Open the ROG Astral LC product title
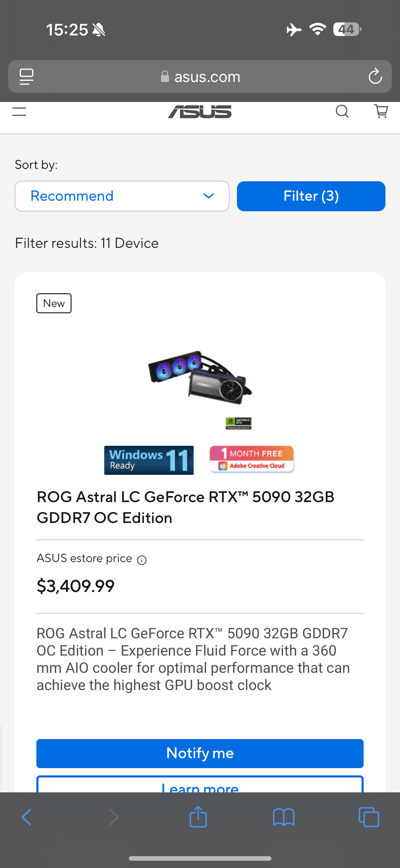 [x=185, y=507]
